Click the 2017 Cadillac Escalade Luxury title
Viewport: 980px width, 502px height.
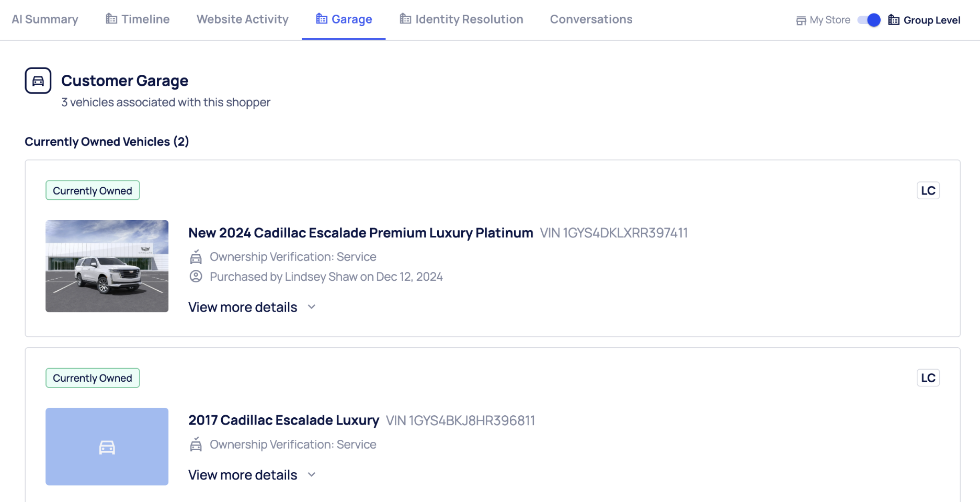click(x=283, y=420)
